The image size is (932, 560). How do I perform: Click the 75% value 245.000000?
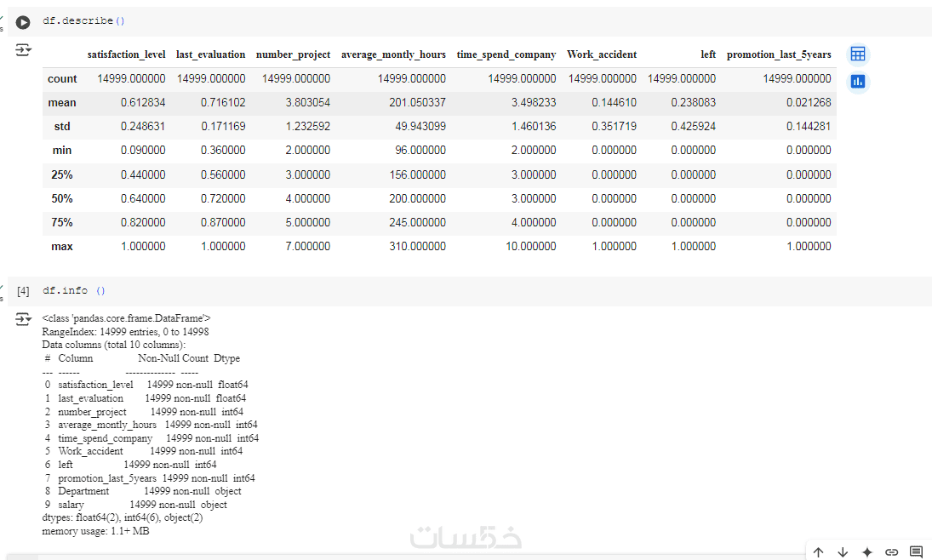(417, 222)
